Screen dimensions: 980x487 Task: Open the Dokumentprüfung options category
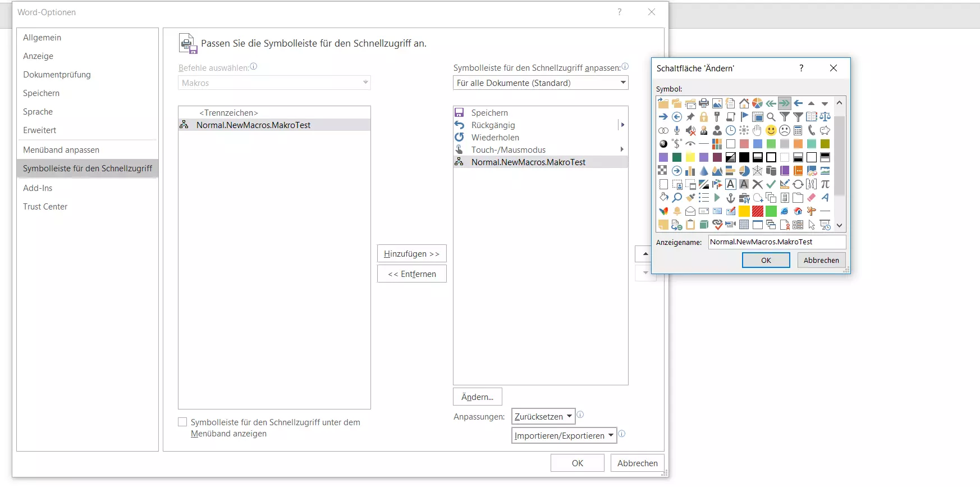click(x=57, y=74)
